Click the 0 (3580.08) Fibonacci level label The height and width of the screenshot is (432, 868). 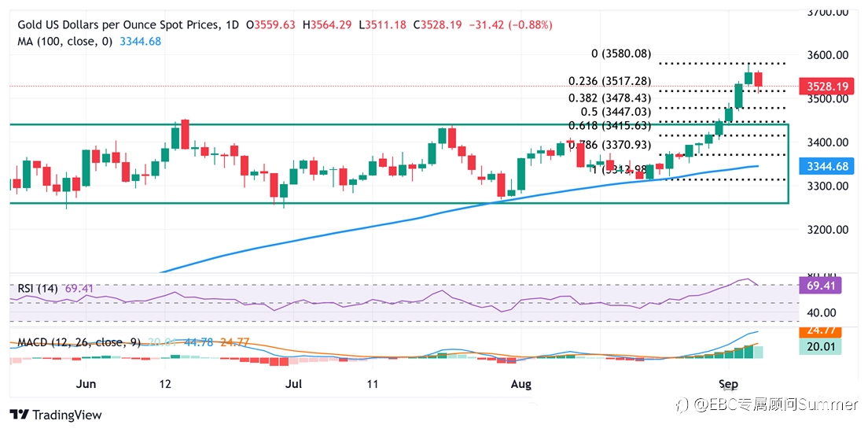[x=619, y=54]
